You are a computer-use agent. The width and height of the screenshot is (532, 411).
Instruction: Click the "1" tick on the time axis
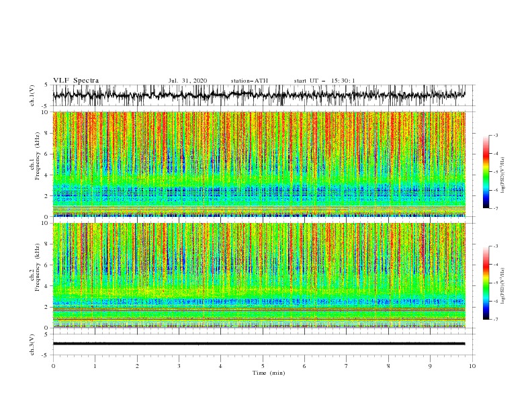coord(95,366)
